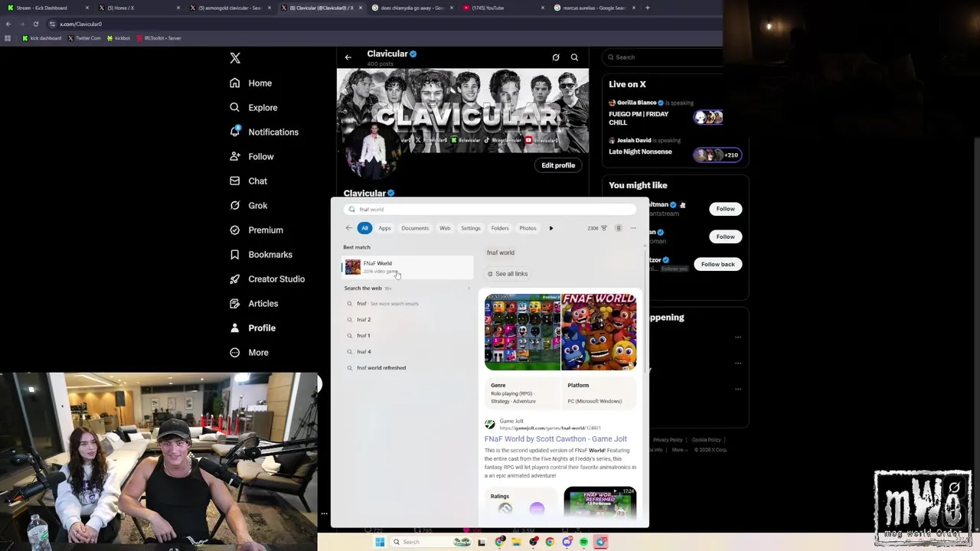Open File Explorer from the taskbar
Viewport: 980px width, 551px height.
click(x=516, y=542)
